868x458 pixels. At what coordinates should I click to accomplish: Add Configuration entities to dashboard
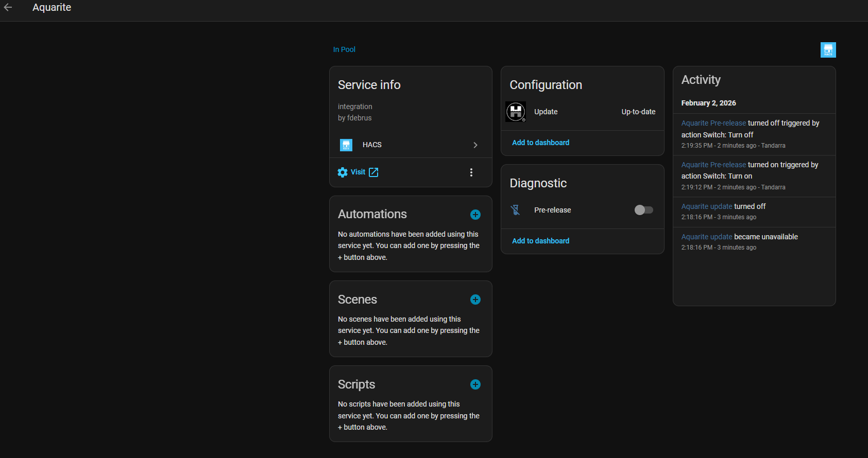click(x=540, y=143)
